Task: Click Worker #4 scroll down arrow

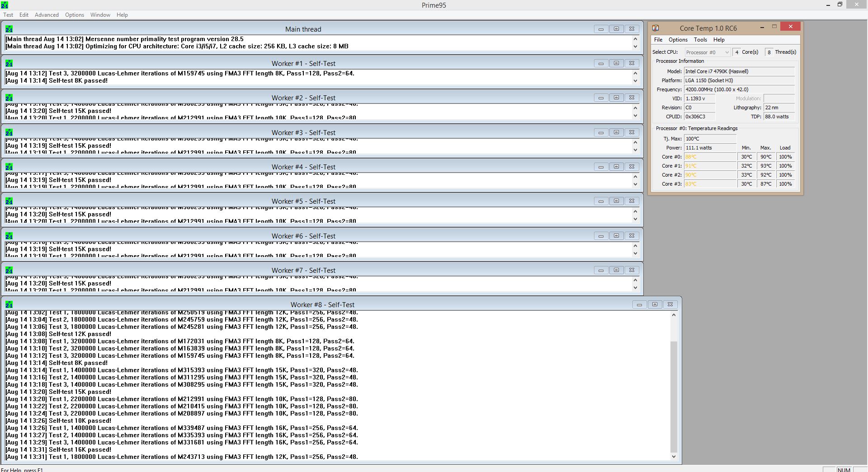Action: pos(635,184)
